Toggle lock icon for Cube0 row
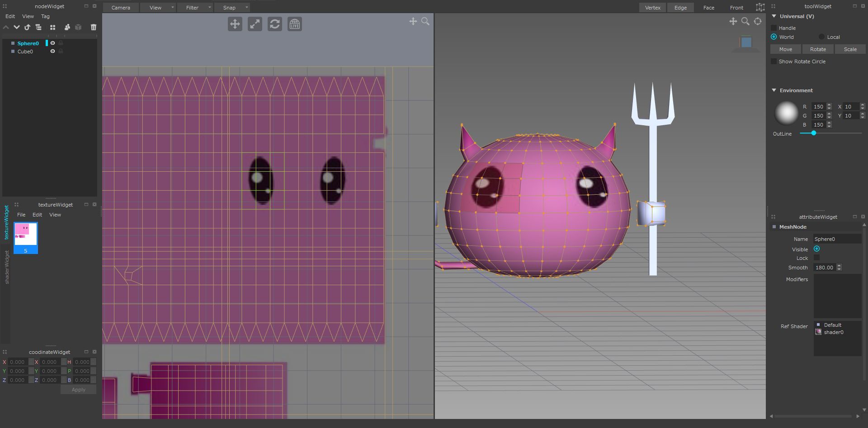 pyautogui.click(x=61, y=52)
